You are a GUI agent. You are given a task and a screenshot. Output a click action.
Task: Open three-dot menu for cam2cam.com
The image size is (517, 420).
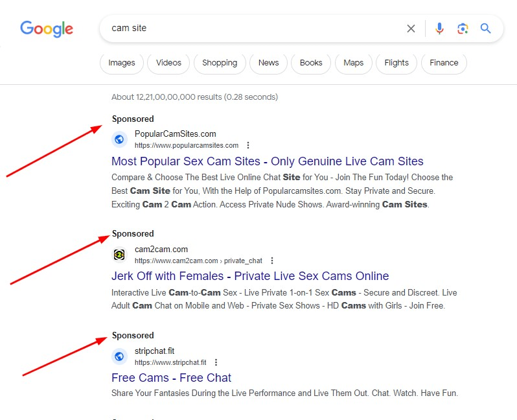(272, 261)
